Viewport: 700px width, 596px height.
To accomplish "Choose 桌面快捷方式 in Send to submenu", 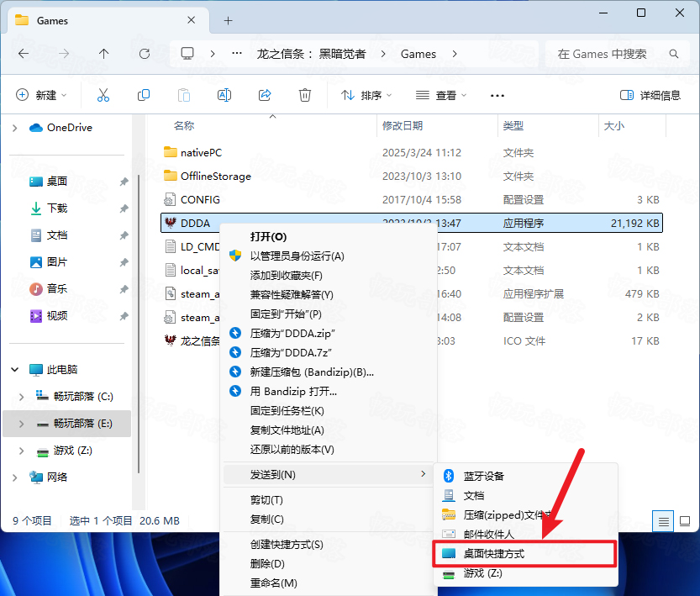I will (x=525, y=554).
